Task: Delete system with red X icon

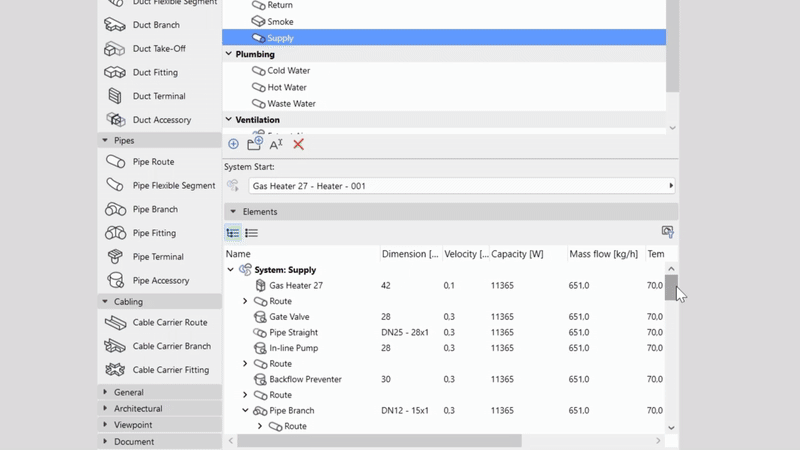Action: (x=298, y=144)
